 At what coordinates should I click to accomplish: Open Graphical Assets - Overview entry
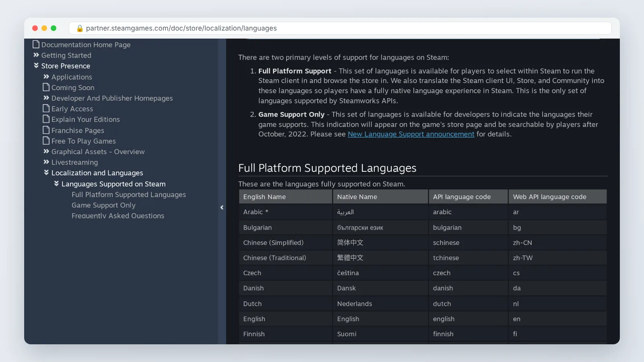pyautogui.click(x=98, y=152)
